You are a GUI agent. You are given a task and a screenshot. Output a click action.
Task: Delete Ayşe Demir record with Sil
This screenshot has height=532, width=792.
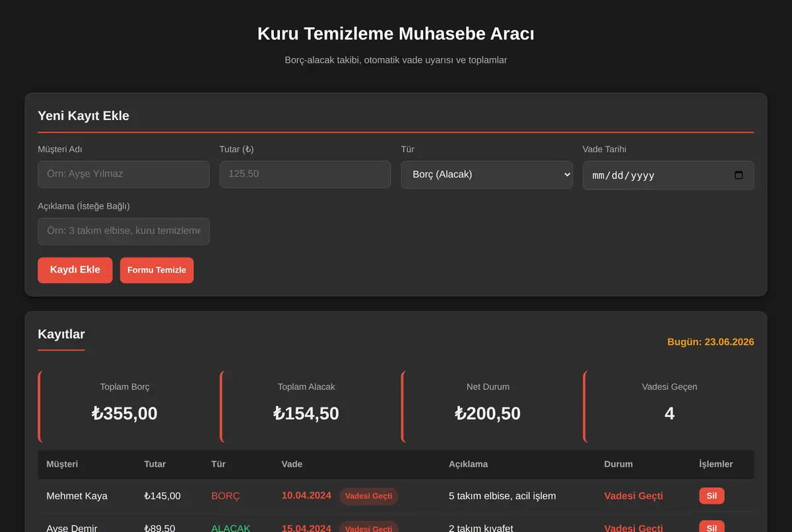(711, 528)
